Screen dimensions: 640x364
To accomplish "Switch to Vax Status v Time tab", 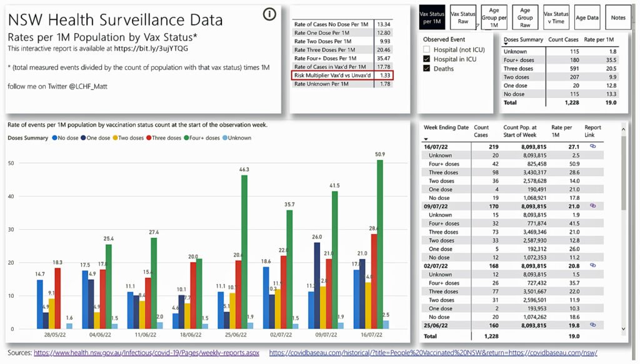I will coord(556,17).
